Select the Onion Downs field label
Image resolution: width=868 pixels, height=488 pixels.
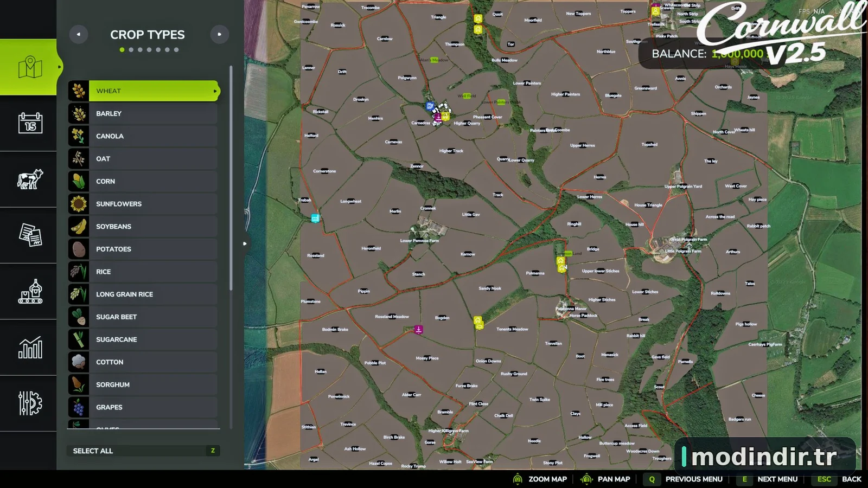[x=488, y=361]
